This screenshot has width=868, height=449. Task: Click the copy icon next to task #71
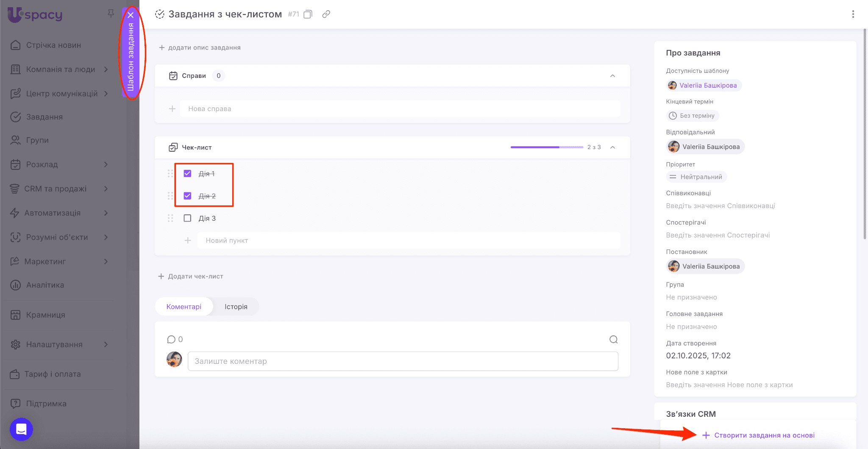click(x=308, y=14)
